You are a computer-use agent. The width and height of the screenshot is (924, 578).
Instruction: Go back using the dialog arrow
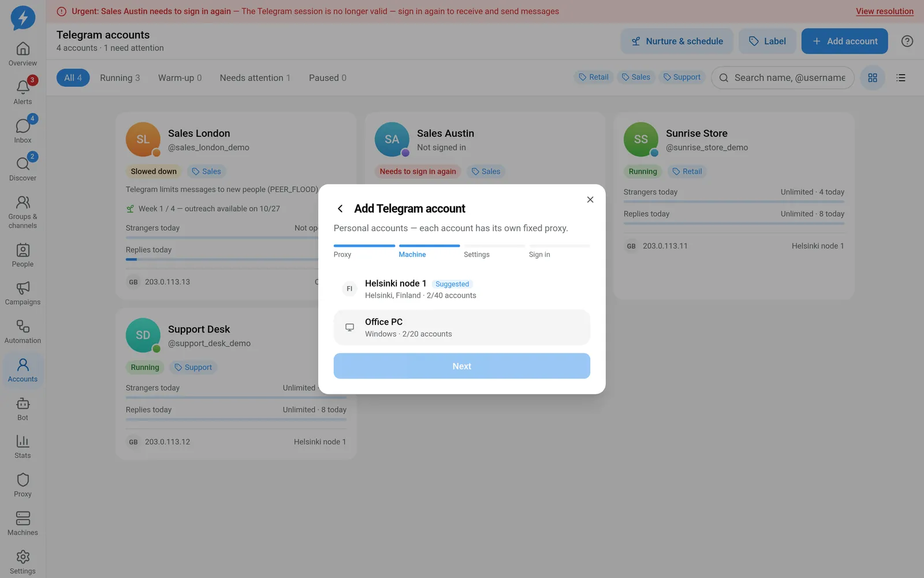(340, 209)
